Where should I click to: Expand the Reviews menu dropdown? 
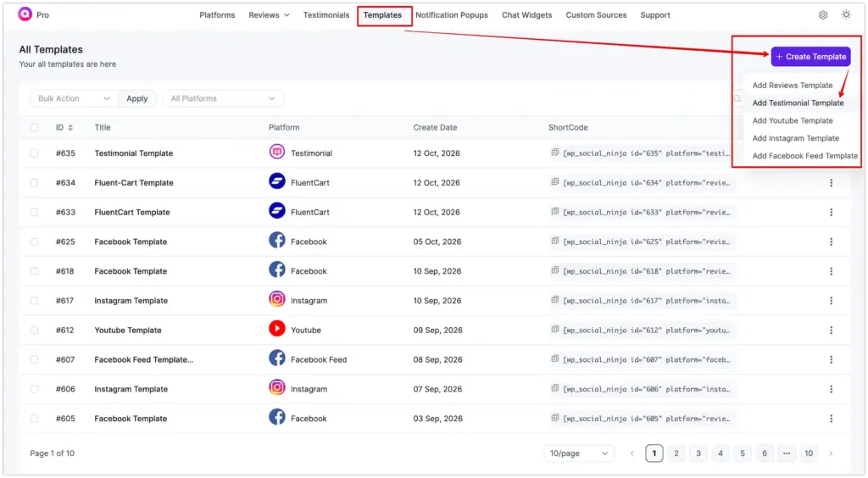(x=269, y=15)
